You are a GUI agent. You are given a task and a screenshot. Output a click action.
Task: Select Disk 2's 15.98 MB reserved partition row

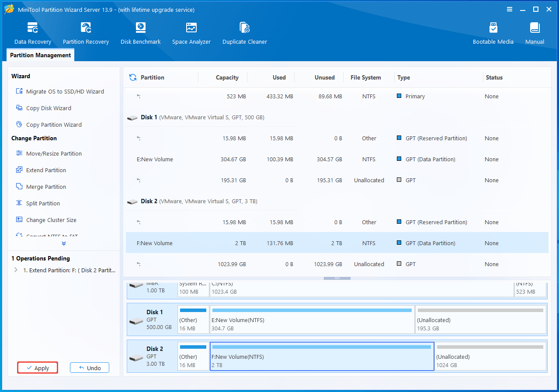click(337, 222)
